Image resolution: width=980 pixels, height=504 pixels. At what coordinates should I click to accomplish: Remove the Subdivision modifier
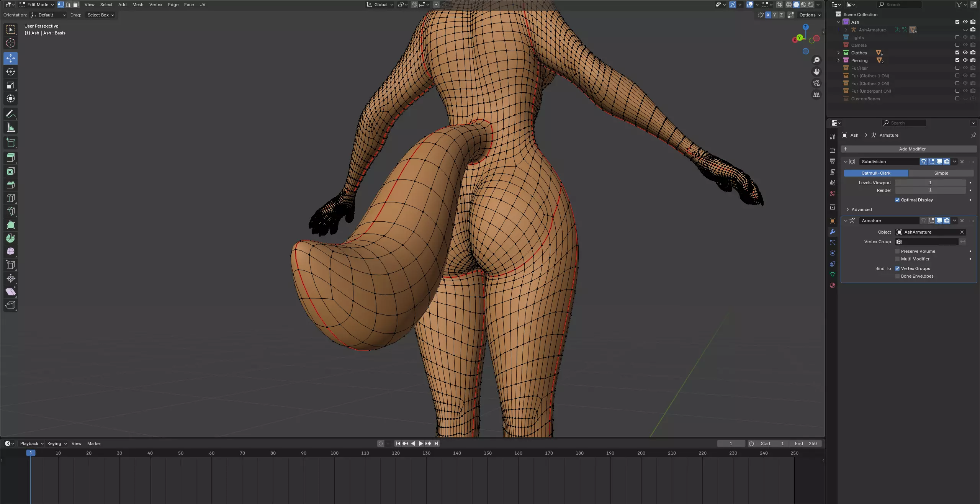[962, 162]
